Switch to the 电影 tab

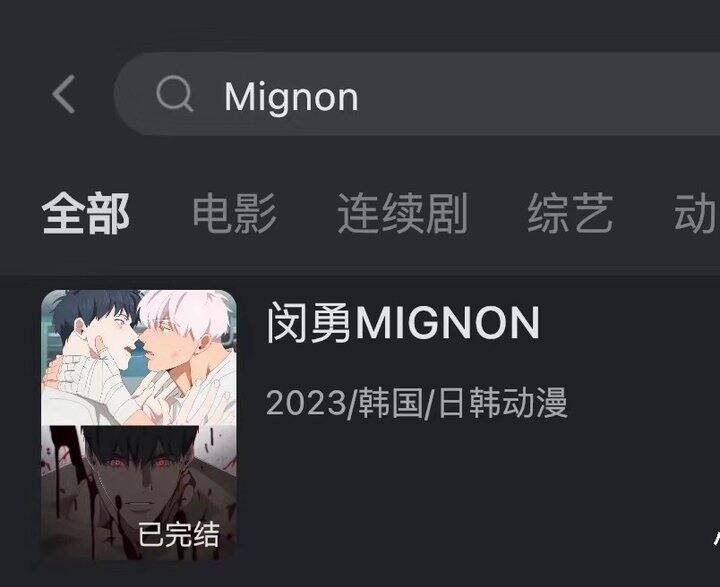[235, 214]
